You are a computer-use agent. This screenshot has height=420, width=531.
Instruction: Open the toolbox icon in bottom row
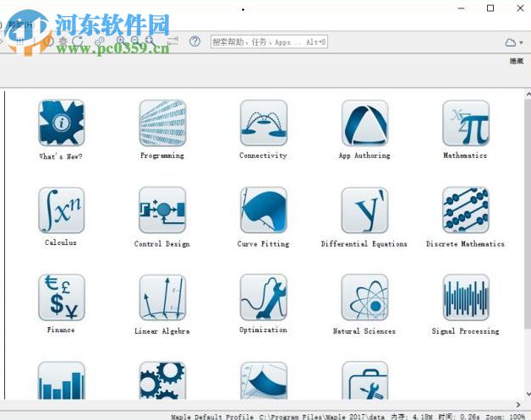tap(364, 380)
